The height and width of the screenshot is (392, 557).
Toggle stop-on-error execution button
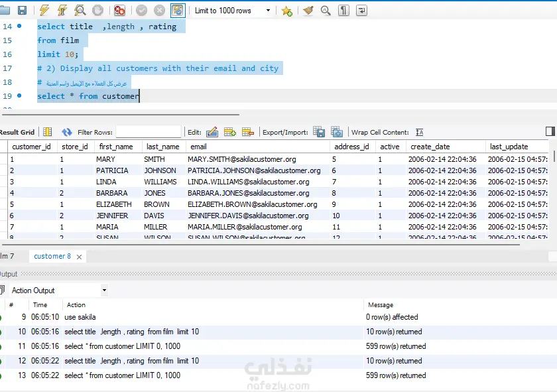point(119,11)
